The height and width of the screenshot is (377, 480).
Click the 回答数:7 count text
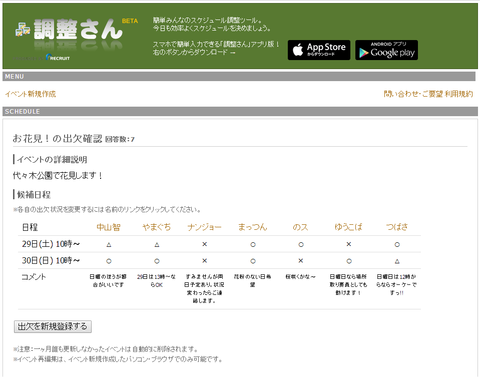(120, 140)
